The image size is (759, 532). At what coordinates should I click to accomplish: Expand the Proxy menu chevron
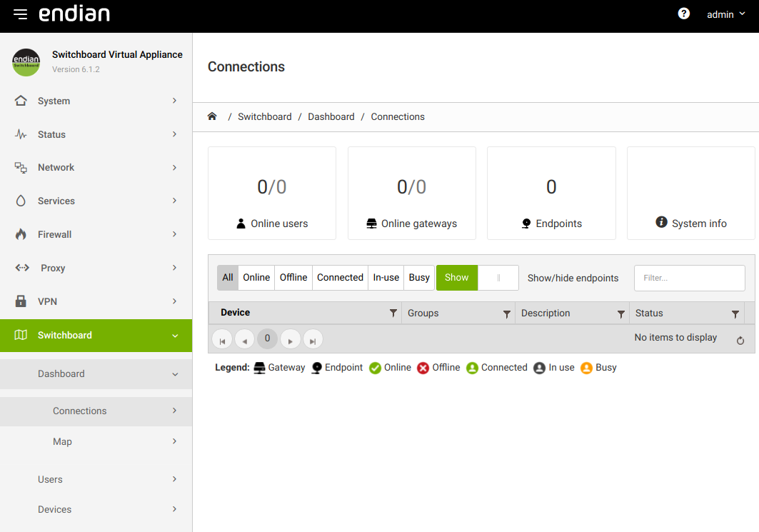[175, 268]
